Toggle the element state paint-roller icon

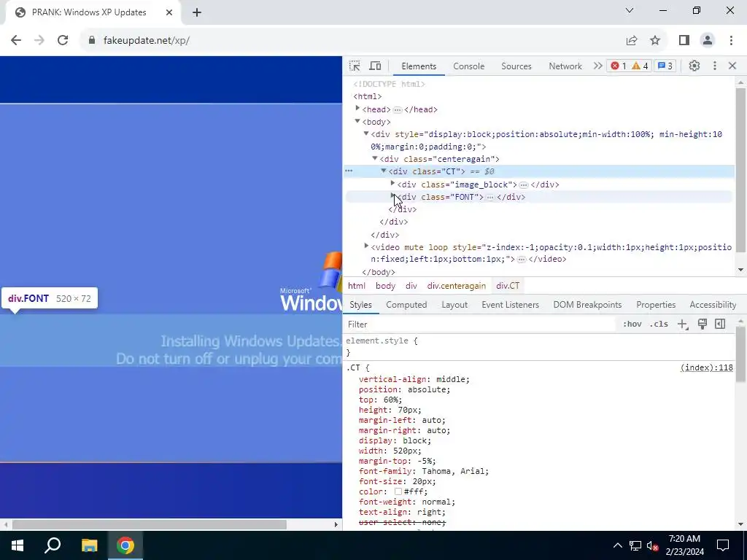(x=703, y=324)
